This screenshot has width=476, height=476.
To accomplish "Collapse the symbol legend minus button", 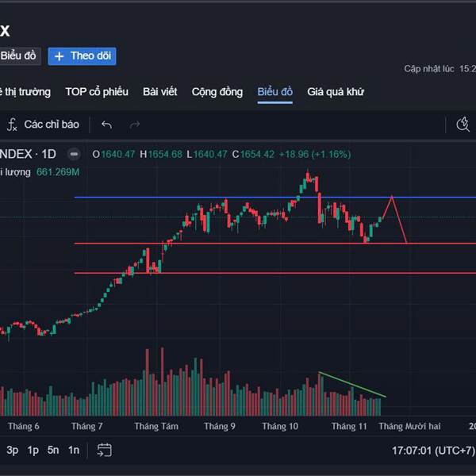I will point(74,154).
